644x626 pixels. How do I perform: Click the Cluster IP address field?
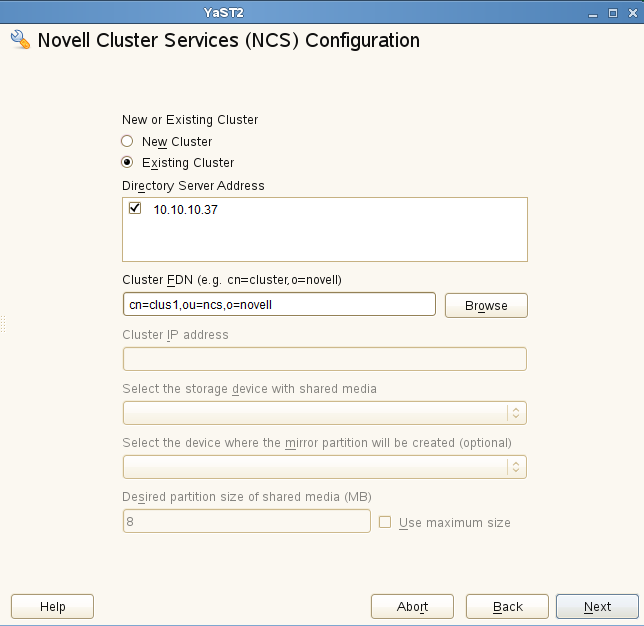[x=324, y=359]
